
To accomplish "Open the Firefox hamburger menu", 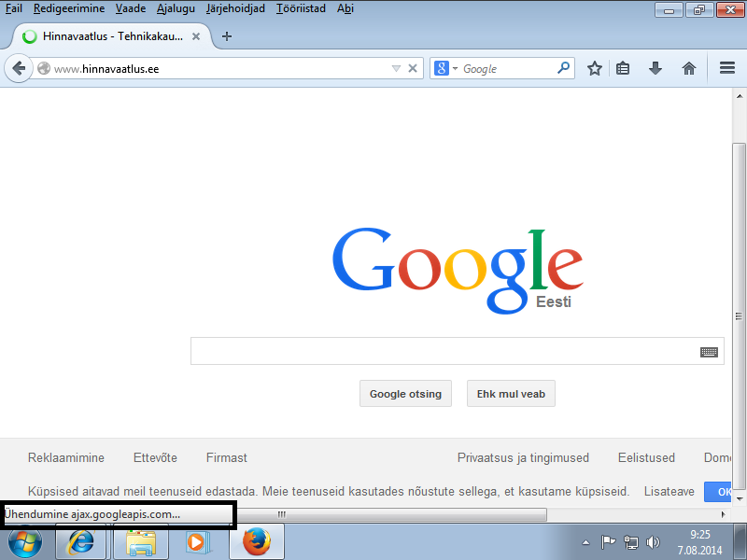I will (727, 68).
